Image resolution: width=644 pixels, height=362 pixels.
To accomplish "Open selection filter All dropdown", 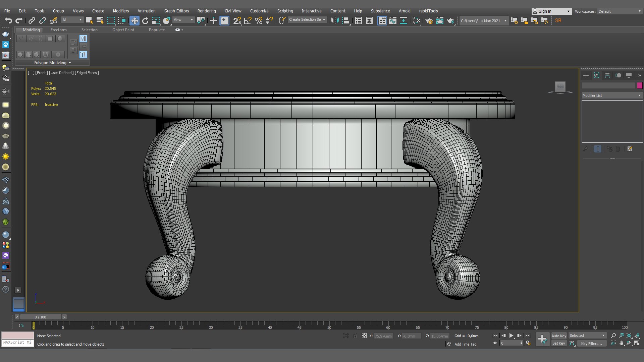I will (72, 20).
